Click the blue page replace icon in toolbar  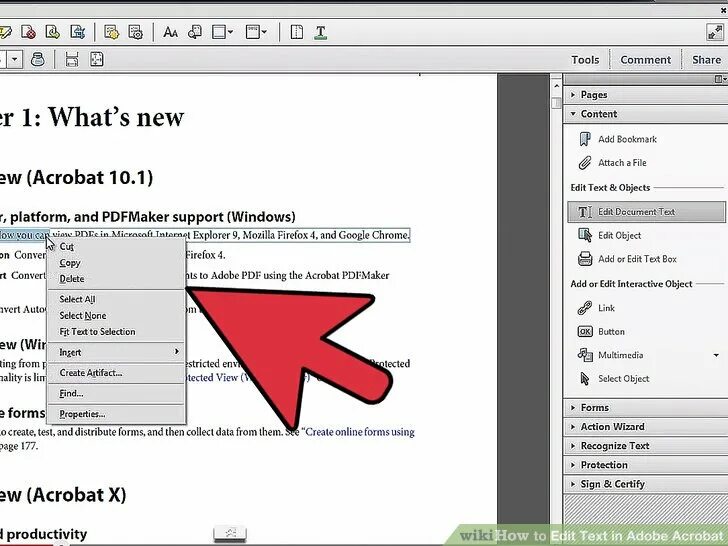pyautogui.click(x=78, y=32)
